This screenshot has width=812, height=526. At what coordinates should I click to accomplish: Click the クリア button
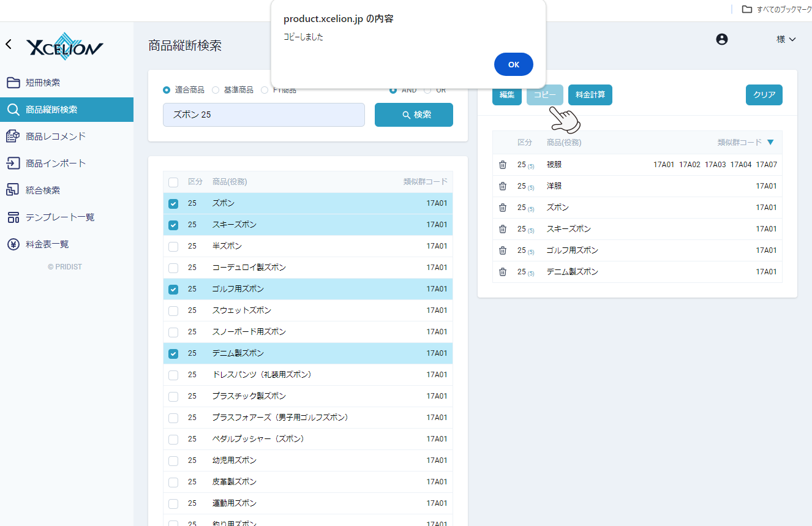[764, 95]
